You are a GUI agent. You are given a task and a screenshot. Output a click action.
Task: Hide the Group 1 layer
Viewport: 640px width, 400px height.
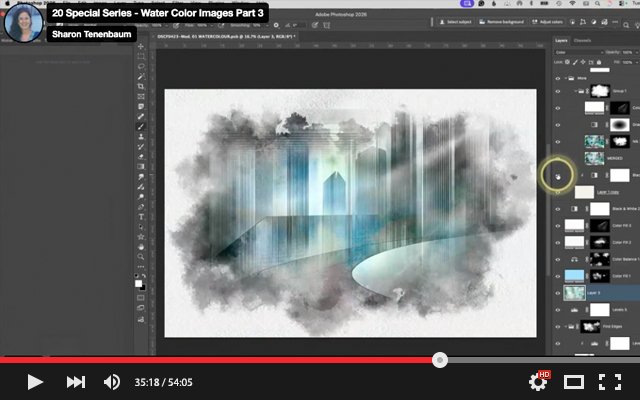[x=558, y=91]
